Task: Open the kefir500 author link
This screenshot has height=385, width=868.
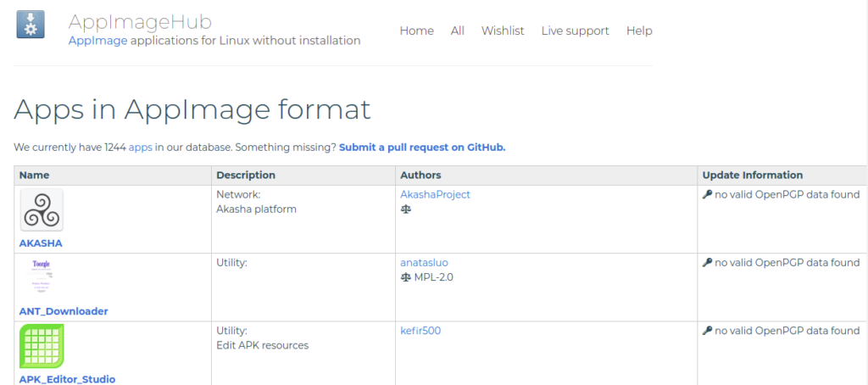Action: (x=420, y=331)
